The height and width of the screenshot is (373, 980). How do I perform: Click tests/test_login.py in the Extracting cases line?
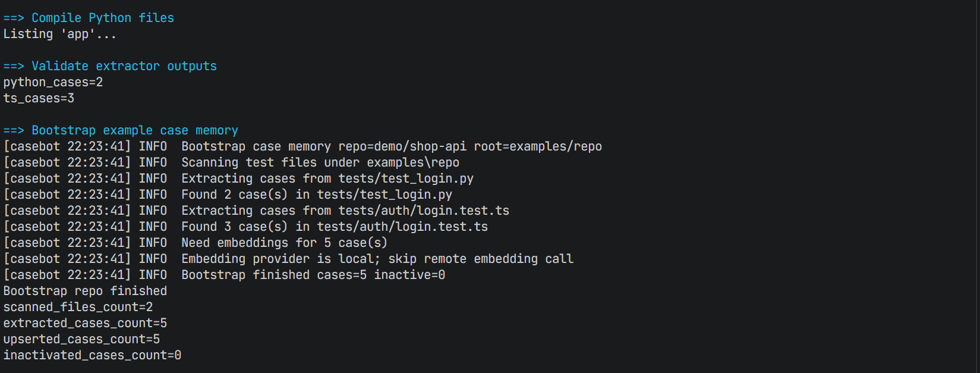(406, 178)
